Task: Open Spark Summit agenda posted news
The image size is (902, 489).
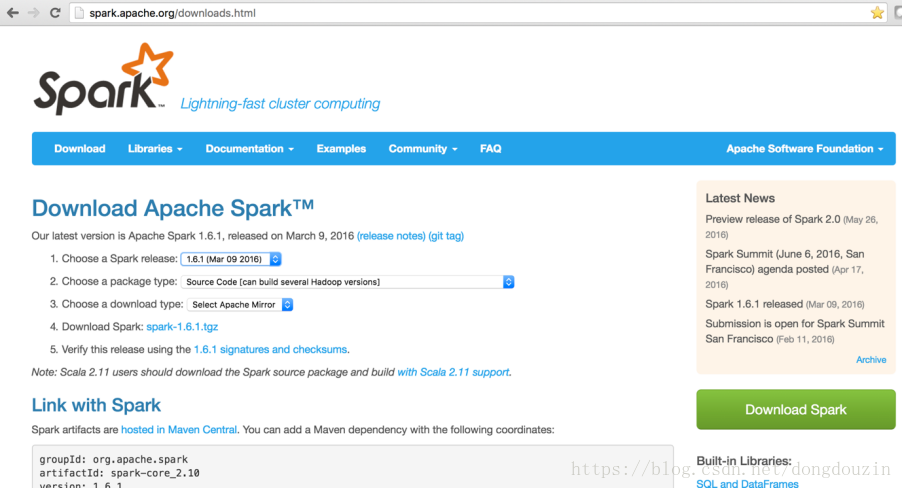Action: pos(785,262)
